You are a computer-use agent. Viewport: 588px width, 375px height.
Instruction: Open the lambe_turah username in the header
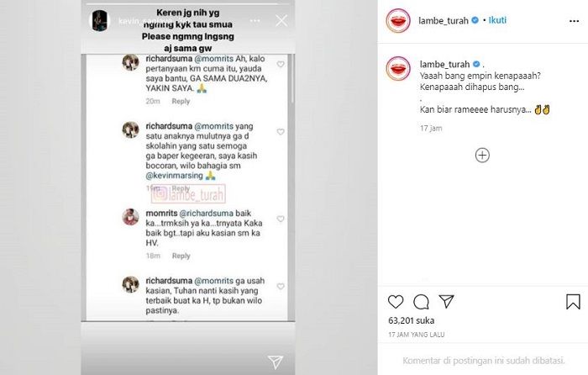pyautogui.click(x=444, y=21)
